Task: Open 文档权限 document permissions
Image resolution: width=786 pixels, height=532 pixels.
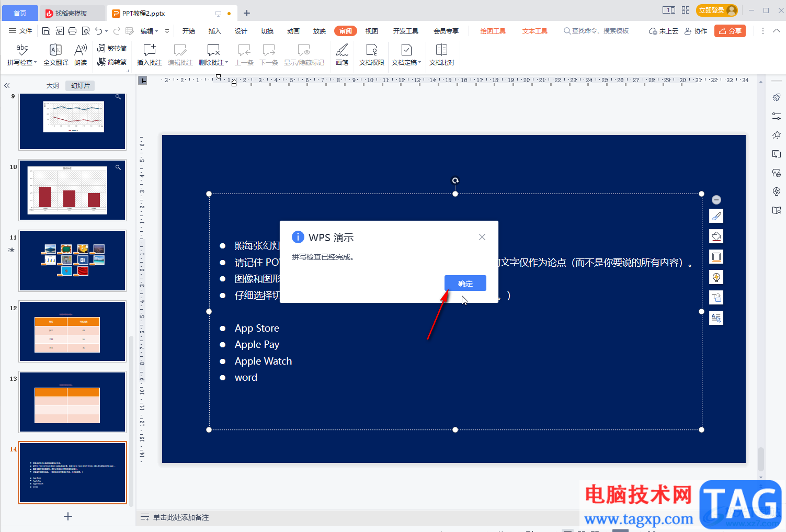Action: (x=372, y=55)
